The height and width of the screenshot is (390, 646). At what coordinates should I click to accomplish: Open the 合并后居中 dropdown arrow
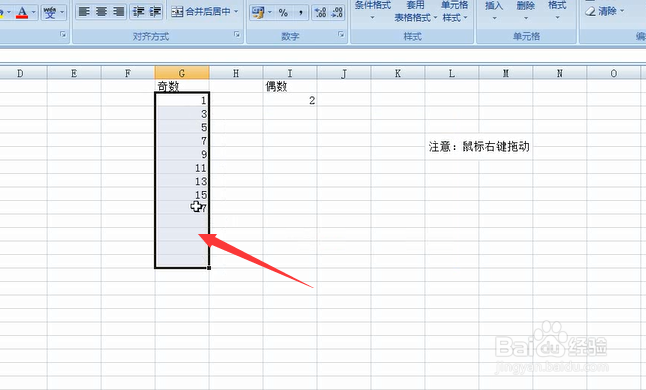pyautogui.click(x=236, y=12)
